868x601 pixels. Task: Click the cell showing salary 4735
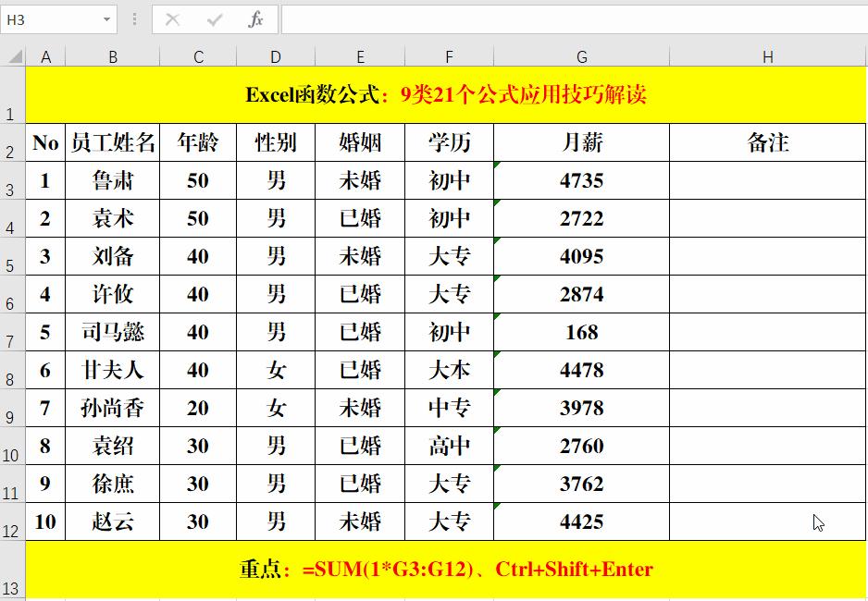(x=581, y=180)
